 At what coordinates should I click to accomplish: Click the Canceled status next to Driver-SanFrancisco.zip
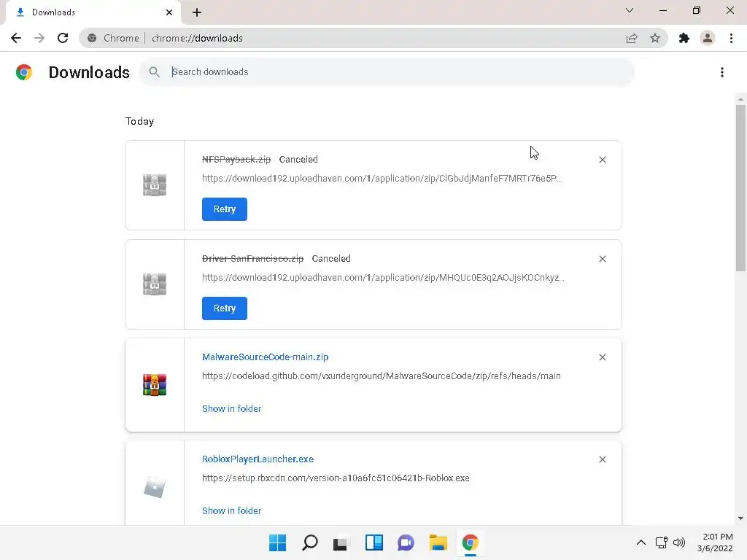(331, 259)
